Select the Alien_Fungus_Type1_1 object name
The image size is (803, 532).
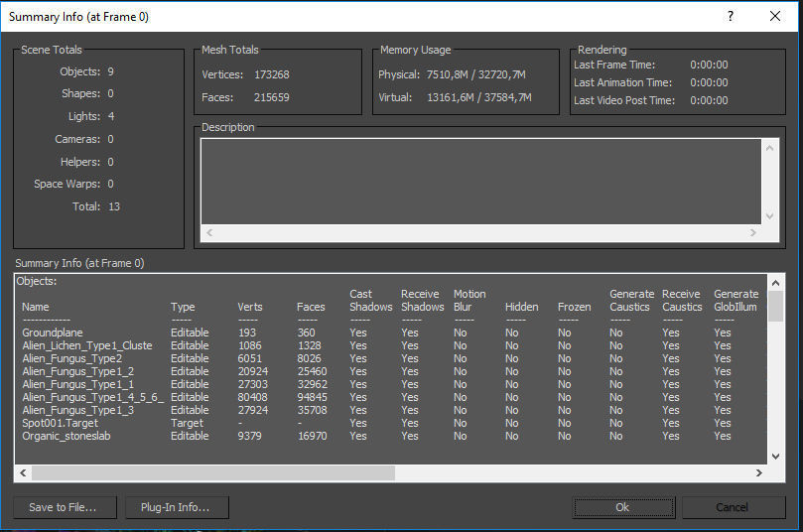coord(77,384)
